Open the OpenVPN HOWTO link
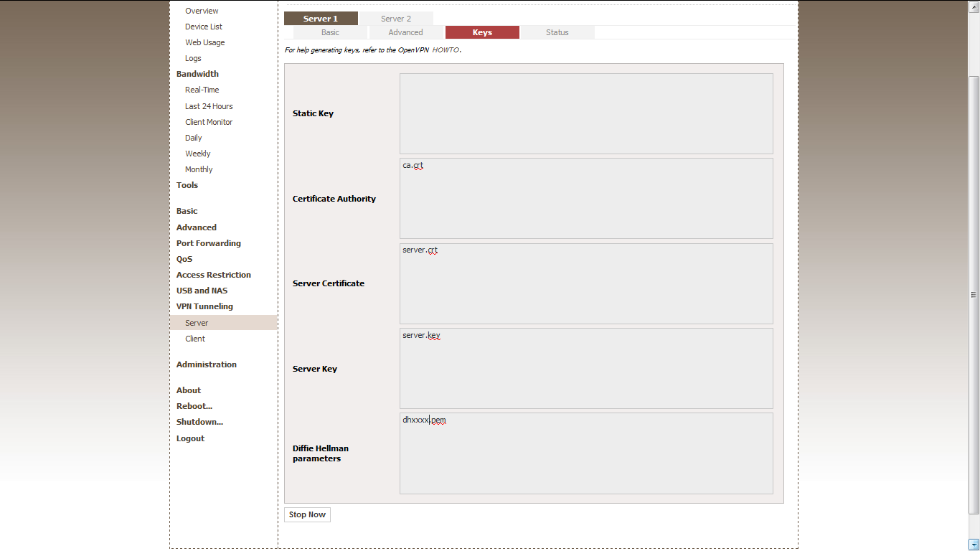The image size is (980, 551). 445,50
